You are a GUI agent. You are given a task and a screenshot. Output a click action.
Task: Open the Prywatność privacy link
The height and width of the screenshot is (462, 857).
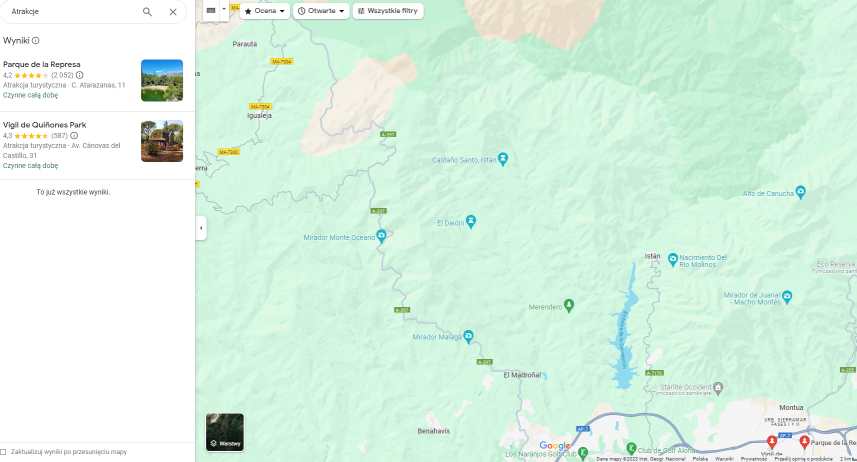tap(754, 459)
